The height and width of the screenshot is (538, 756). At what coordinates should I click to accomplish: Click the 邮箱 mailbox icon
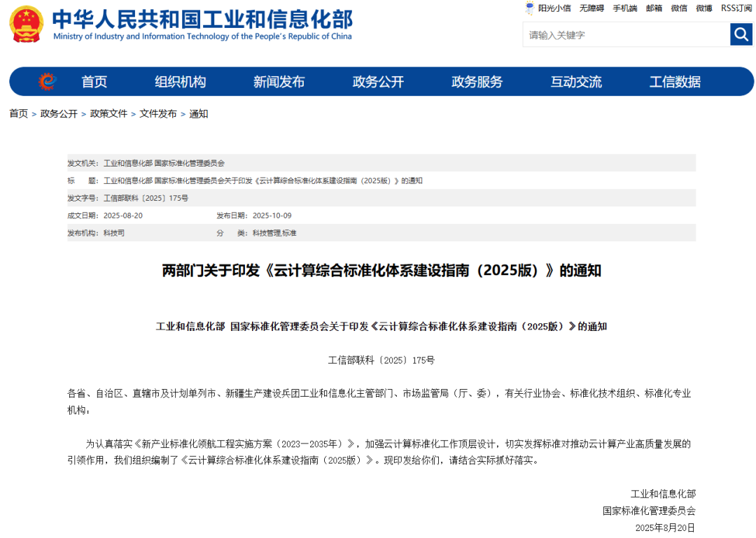coord(654,8)
